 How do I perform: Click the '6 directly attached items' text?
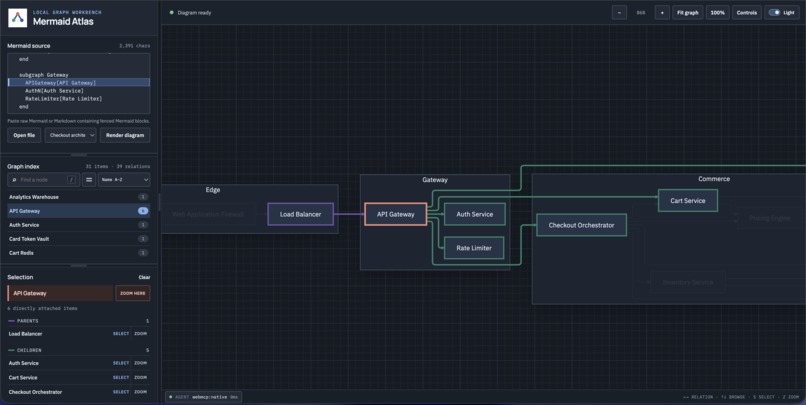(x=42, y=308)
